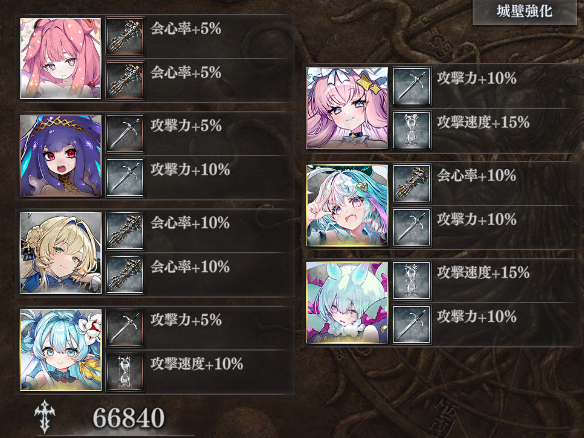This screenshot has width=584, height=438.
Task: Click sword icon for 攻撃力+10% of bunny-eared character
Action: (x=412, y=324)
